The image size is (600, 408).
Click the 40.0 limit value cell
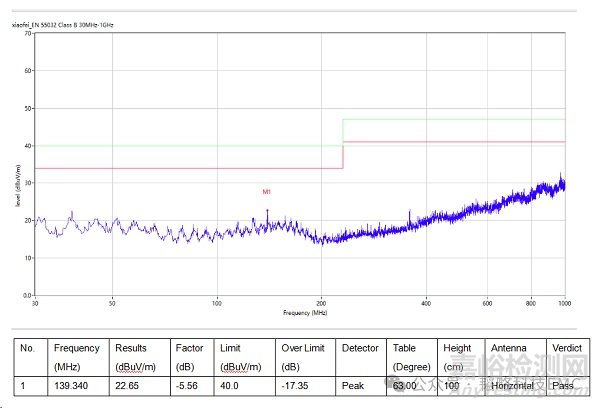[232, 384]
